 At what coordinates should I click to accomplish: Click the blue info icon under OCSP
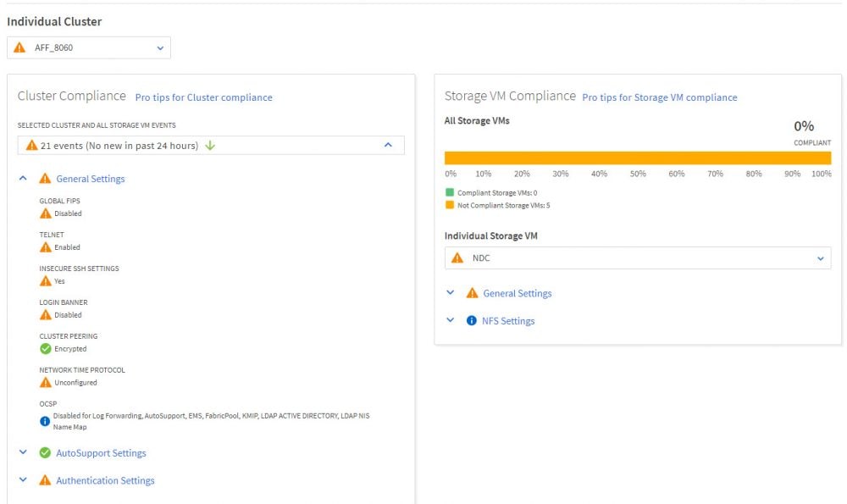46,421
